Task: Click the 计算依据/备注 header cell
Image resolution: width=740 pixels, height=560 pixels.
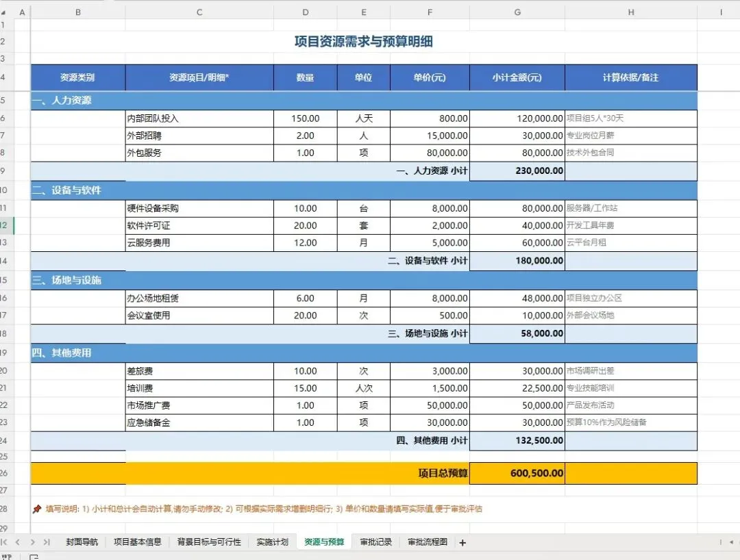Action: [x=631, y=77]
